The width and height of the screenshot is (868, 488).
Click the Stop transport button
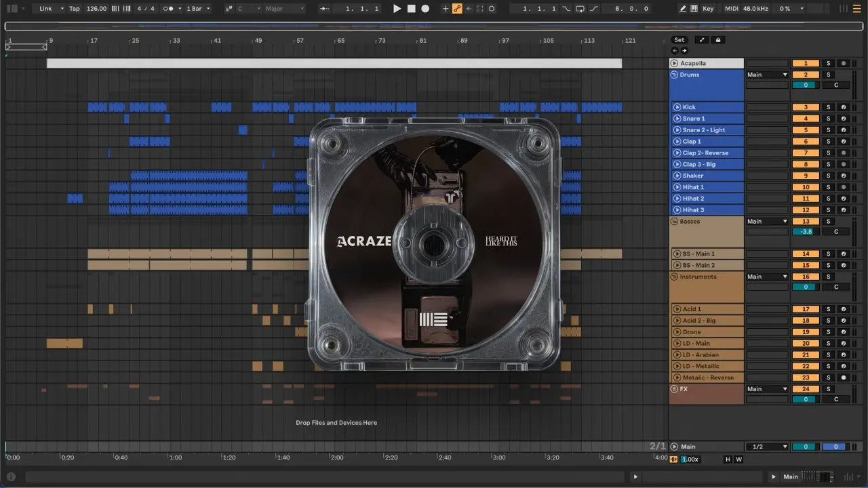click(x=412, y=9)
